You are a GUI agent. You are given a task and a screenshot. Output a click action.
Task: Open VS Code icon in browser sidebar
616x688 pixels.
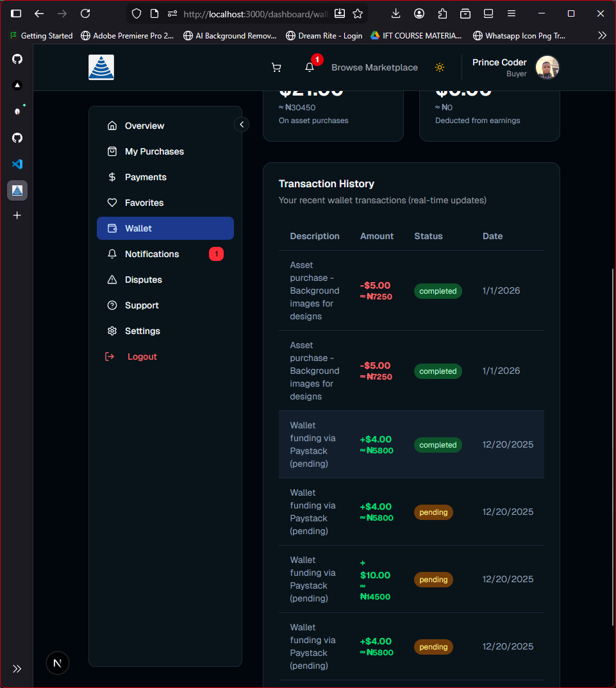pyautogui.click(x=17, y=164)
